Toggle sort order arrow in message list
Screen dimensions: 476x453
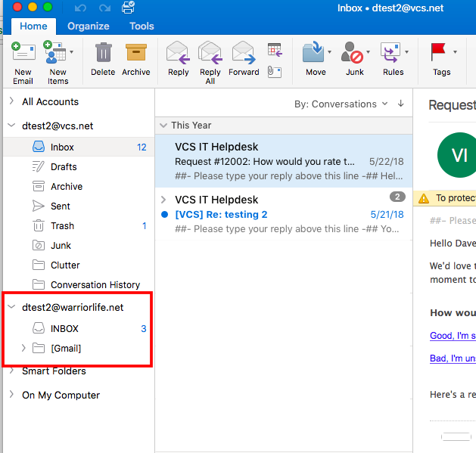pos(401,104)
